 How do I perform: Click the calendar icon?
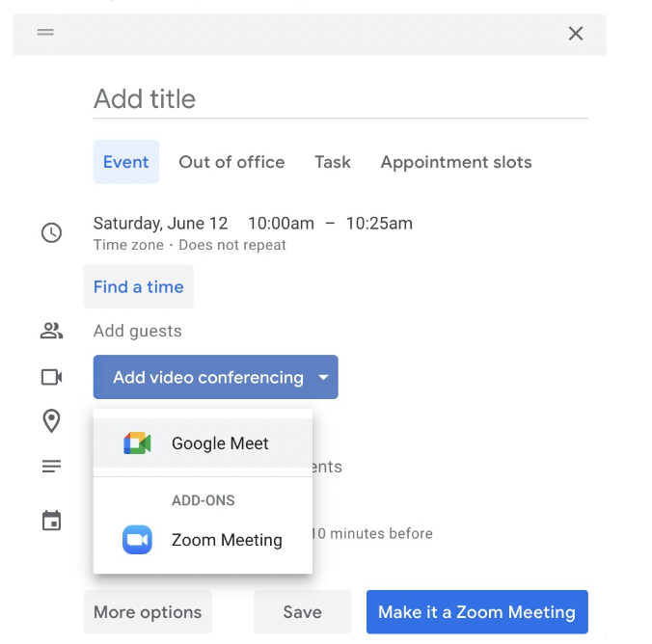51,521
